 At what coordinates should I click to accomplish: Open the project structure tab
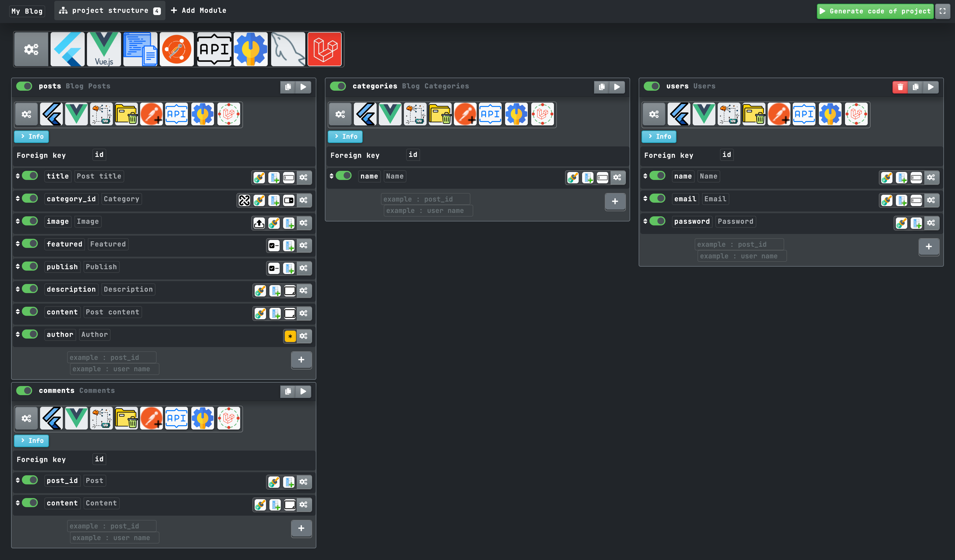tap(110, 11)
